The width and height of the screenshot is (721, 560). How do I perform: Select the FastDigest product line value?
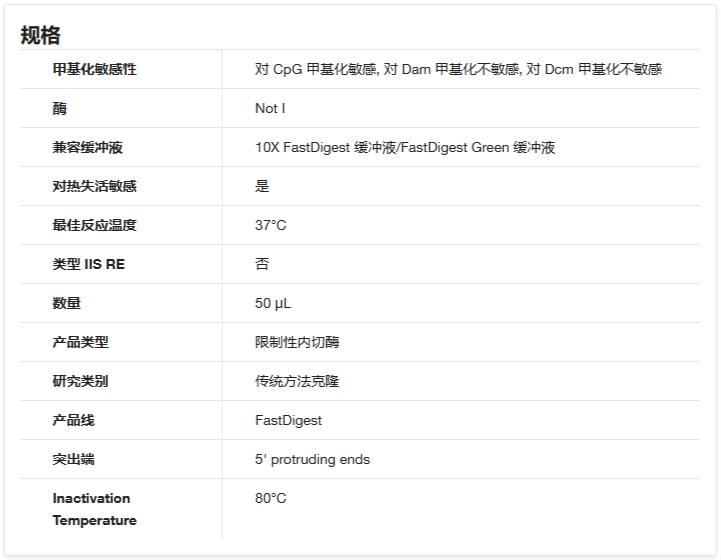pyautogui.click(x=288, y=420)
